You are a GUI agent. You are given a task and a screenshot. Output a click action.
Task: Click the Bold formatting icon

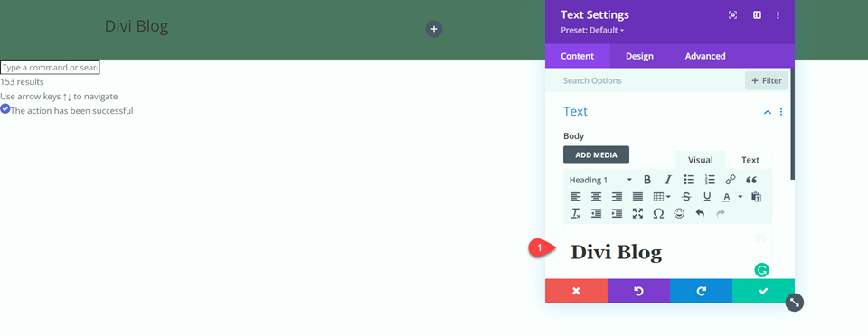pyautogui.click(x=647, y=180)
